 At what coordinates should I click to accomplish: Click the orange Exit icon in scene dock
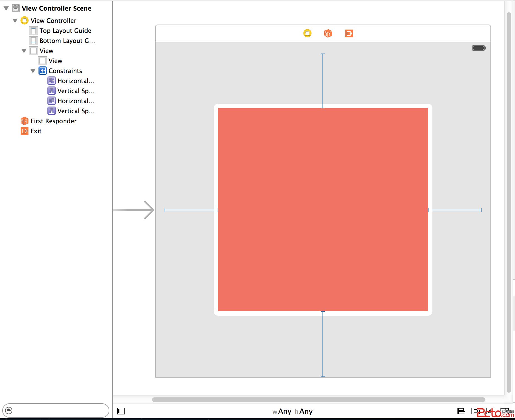(349, 33)
